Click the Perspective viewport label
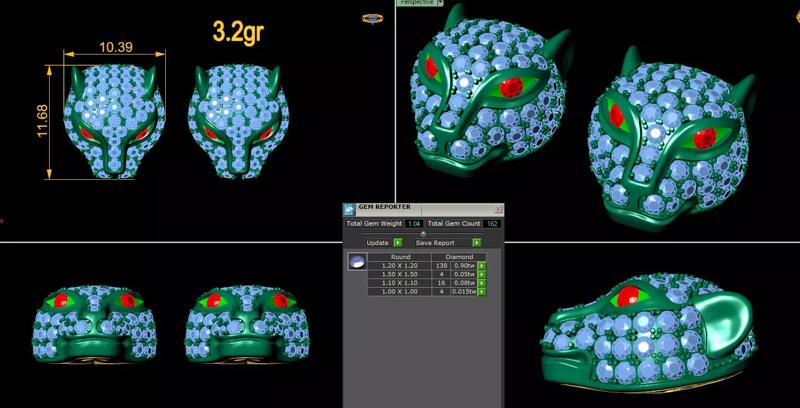 417,3
